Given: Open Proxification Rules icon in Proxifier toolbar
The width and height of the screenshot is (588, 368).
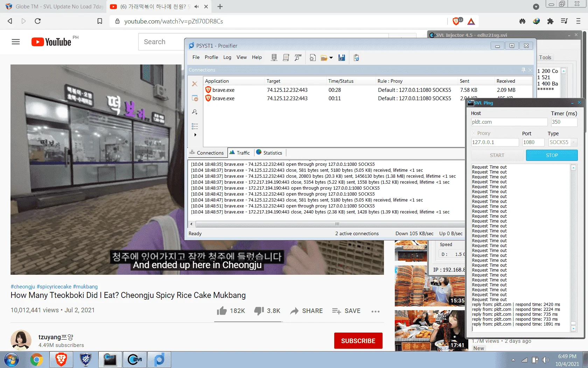Looking at the screenshot, I should coord(286,57).
